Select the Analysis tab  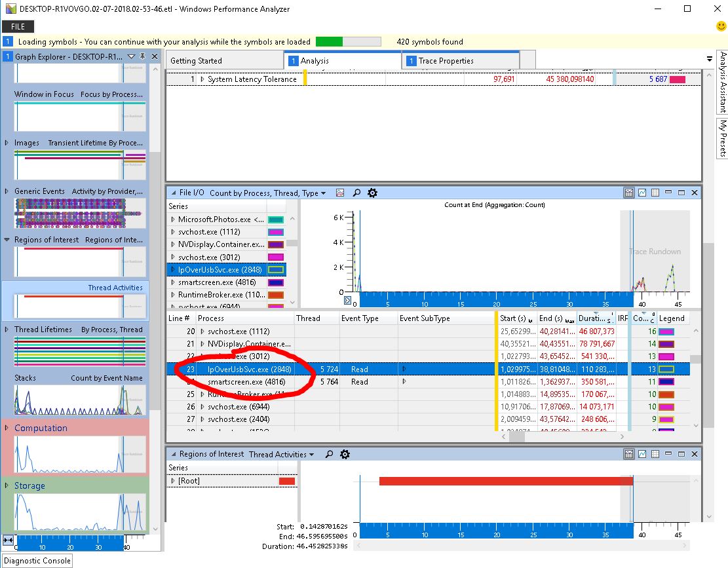pos(343,60)
